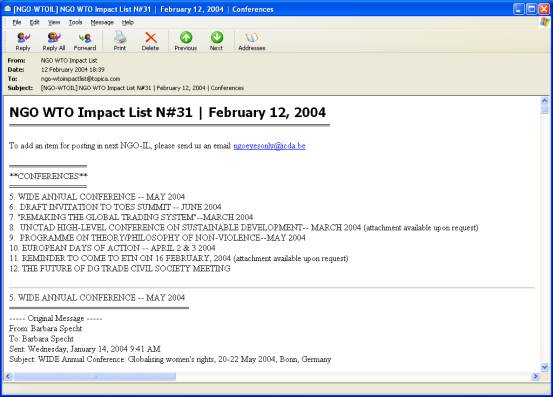The image size is (553, 397).
Task: Click the Subject: WIDE Annual Conference body line
Action: click(x=170, y=359)
